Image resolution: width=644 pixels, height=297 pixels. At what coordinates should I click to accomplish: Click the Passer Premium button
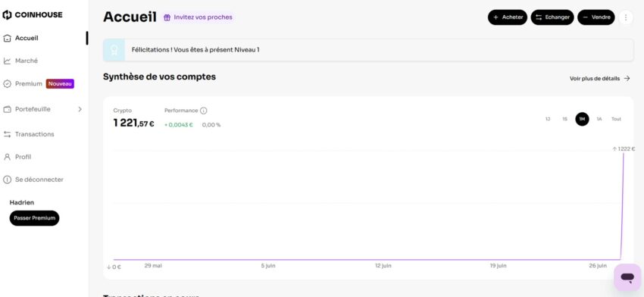35,218
